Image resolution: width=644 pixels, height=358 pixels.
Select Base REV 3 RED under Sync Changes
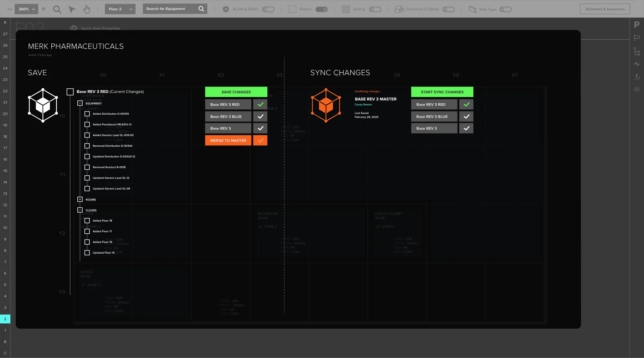434,104
